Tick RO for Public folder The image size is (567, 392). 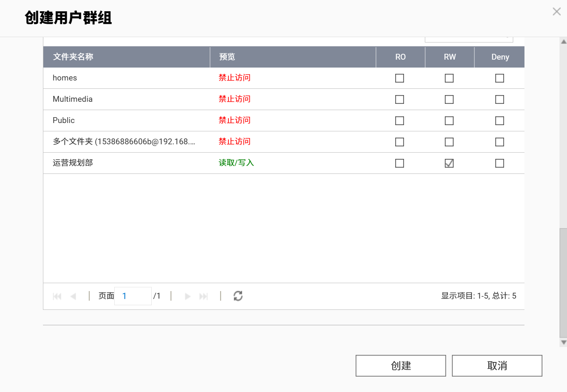[x=399, y=121]
